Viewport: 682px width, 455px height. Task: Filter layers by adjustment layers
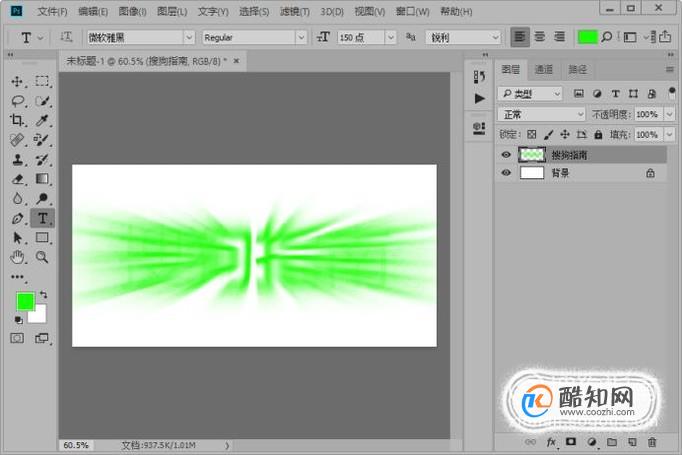[x=597, y=94]
